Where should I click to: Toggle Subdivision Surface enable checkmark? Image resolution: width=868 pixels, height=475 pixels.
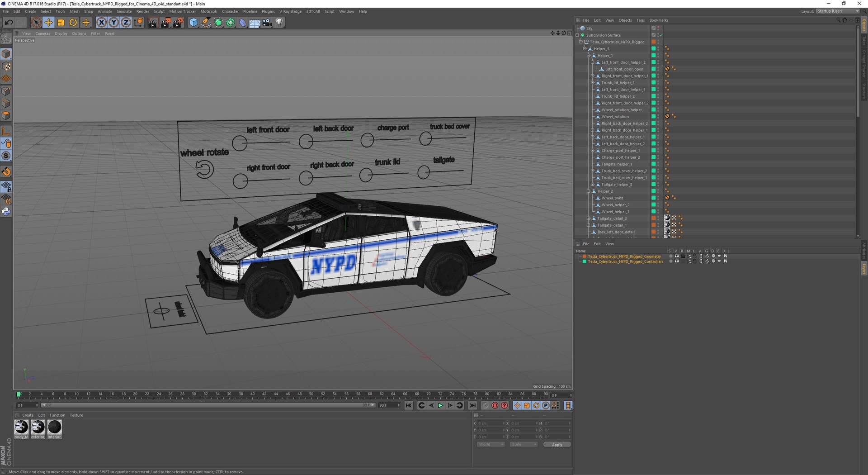click(x=661, y=35)
